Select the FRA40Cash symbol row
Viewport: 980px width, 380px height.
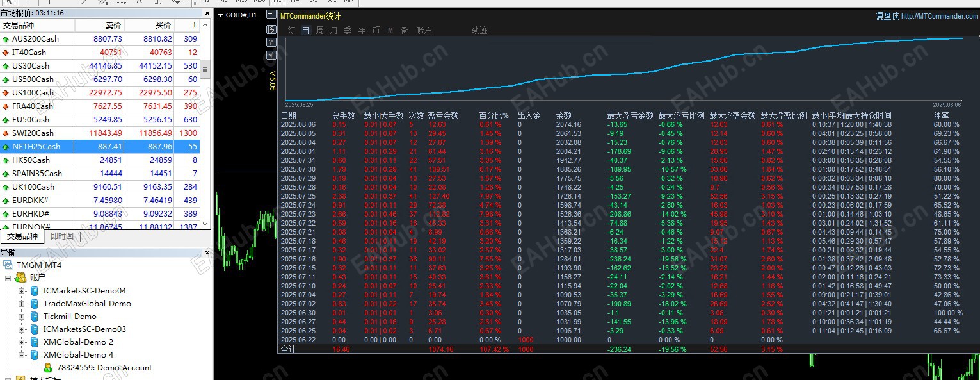pos(100,106)
